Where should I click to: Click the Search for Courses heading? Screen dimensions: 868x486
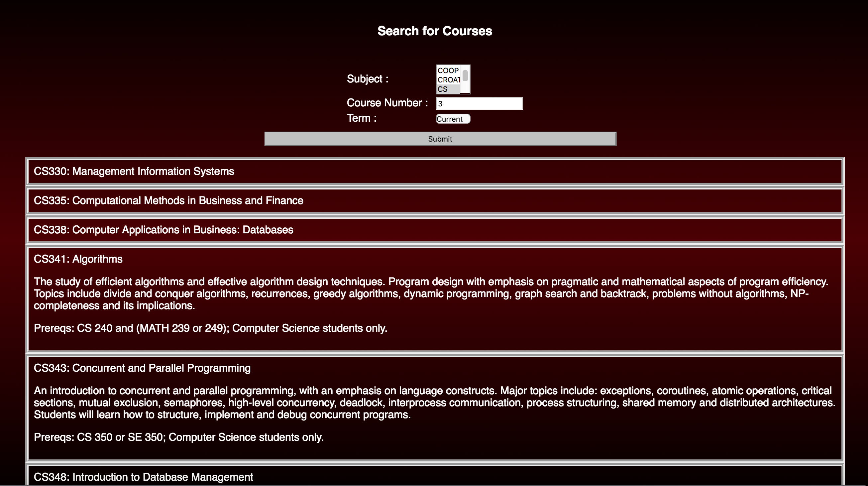(x=435, y=31)
